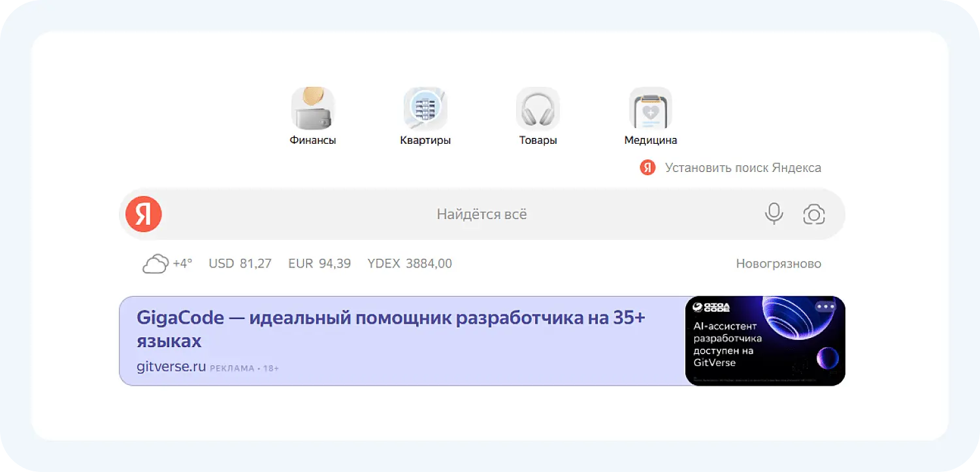Screen dimensions: 980x472
Task: Start image search via the camera icon
Action: point(813,214)
